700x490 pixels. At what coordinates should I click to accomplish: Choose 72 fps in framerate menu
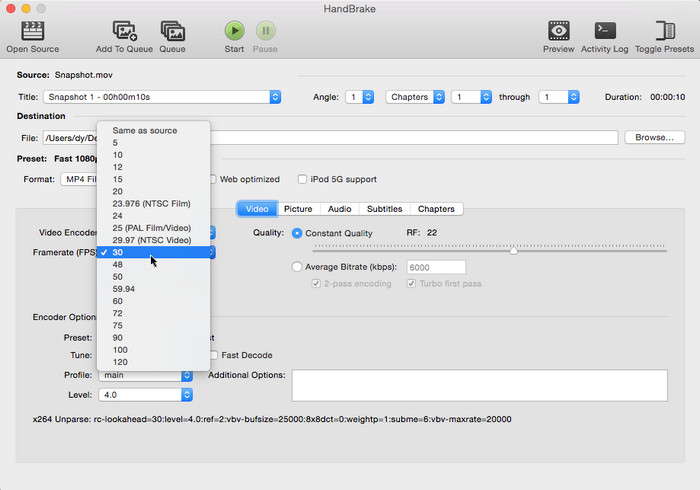pyautogui.click(x=153, y=313)
